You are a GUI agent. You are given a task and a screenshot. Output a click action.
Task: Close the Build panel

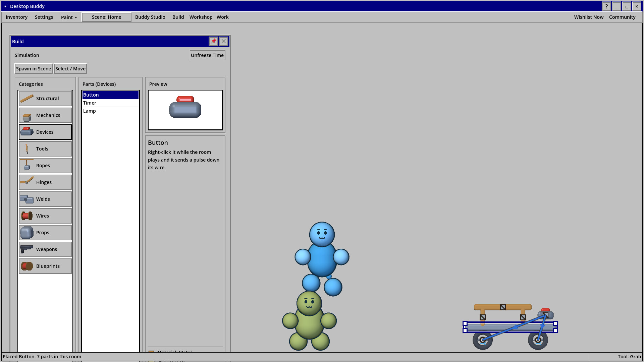223,41
